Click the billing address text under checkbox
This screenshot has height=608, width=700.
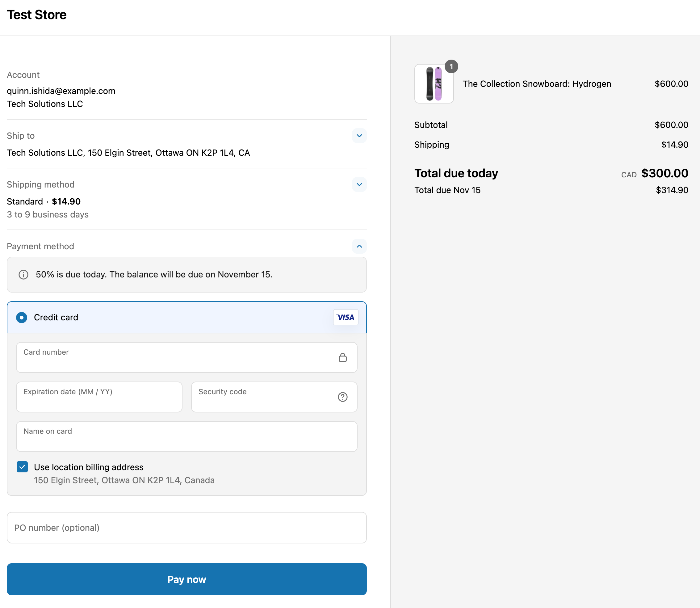pyautogui.click(x=124, y=480)
